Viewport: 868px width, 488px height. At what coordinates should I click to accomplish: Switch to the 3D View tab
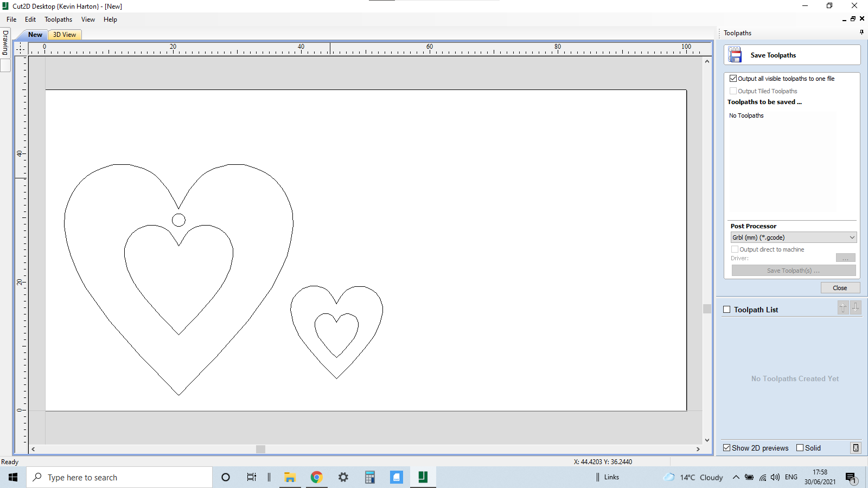64,34
